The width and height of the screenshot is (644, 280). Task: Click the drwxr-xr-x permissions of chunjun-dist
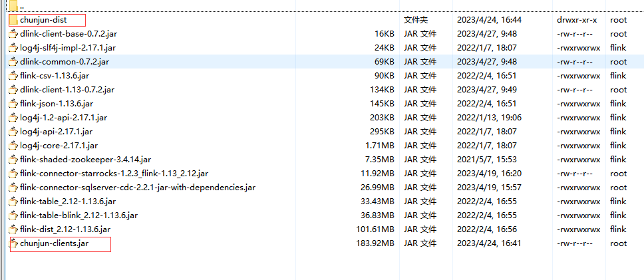[577, 20]
